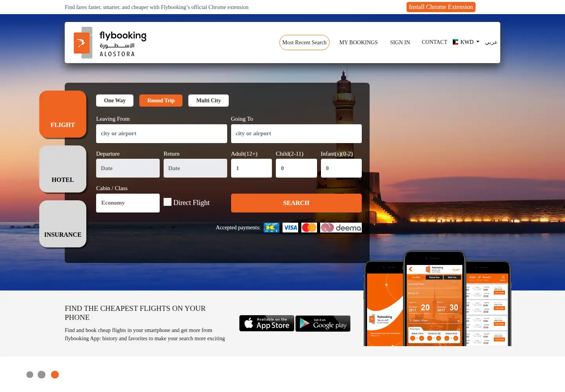Click the orange SEARCH button

click(x=296, y=203)
